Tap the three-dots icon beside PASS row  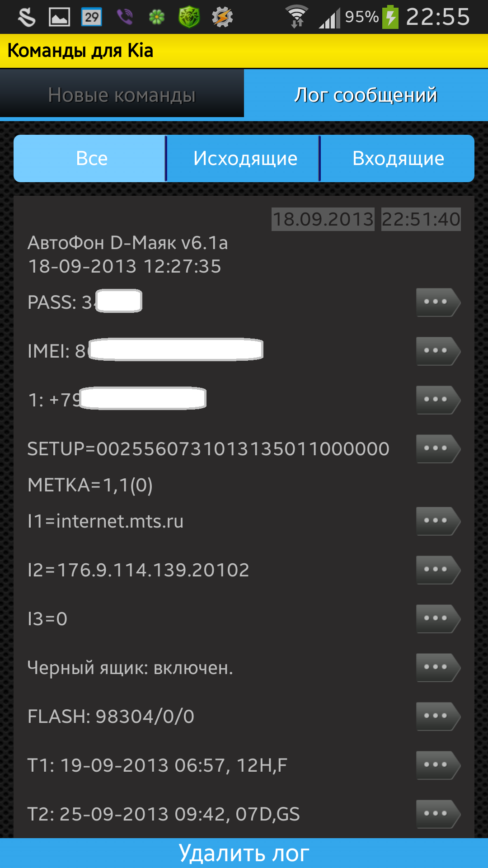[x=437, y=302]
